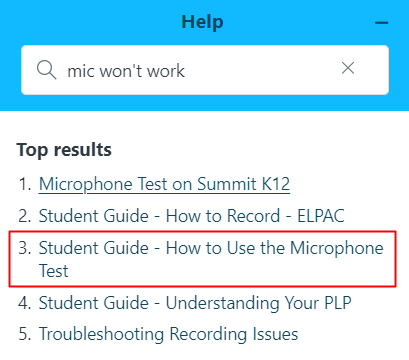Select the last result in Top results
Viewport: 409px width, 360px height.
pos(168,334)
